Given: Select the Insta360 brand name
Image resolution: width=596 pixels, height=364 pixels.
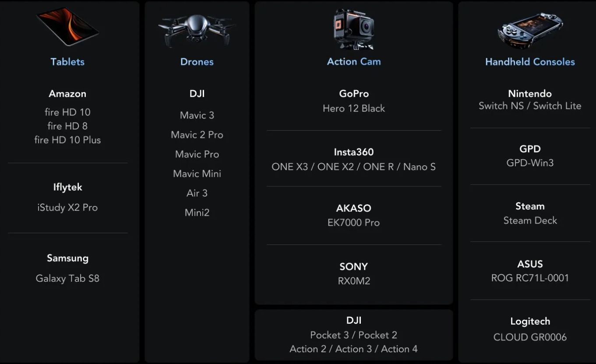Looking at the screenshot, I should click(x=354, y=152).
